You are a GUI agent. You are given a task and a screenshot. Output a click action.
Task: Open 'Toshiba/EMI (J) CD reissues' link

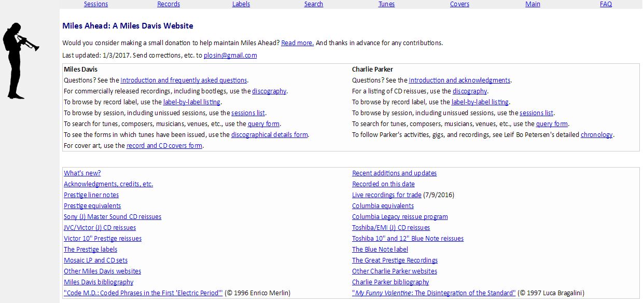(x=391, y=228)
